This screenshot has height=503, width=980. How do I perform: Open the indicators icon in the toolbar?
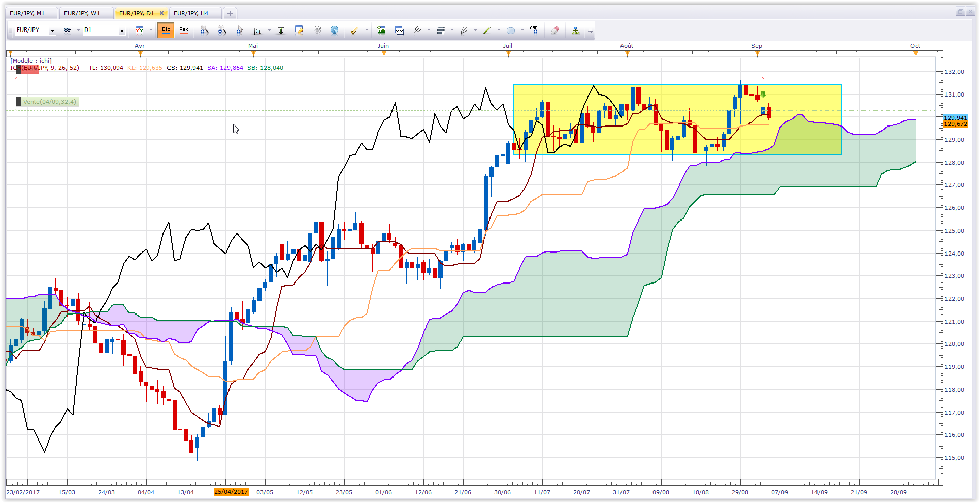tap(417, 30)
